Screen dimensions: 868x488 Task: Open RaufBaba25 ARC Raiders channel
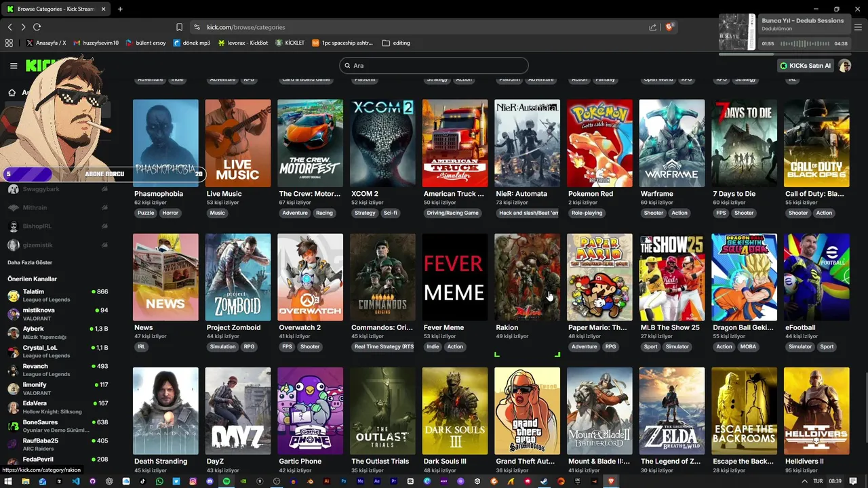tap(58, 444)
